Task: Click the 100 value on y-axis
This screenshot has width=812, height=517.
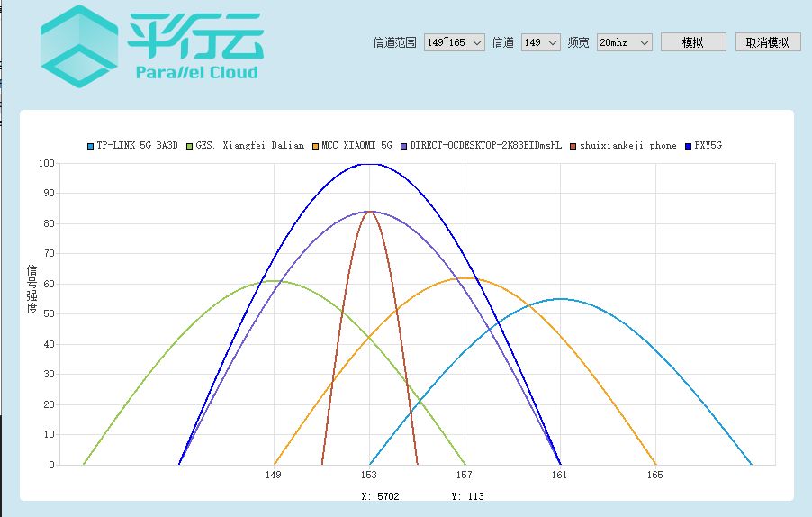Action: [x=47, y=163]
